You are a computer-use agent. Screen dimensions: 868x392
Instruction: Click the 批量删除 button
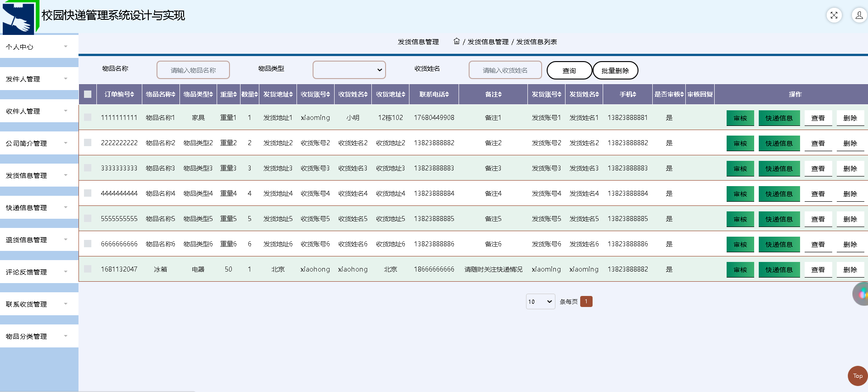click(616, 70)
